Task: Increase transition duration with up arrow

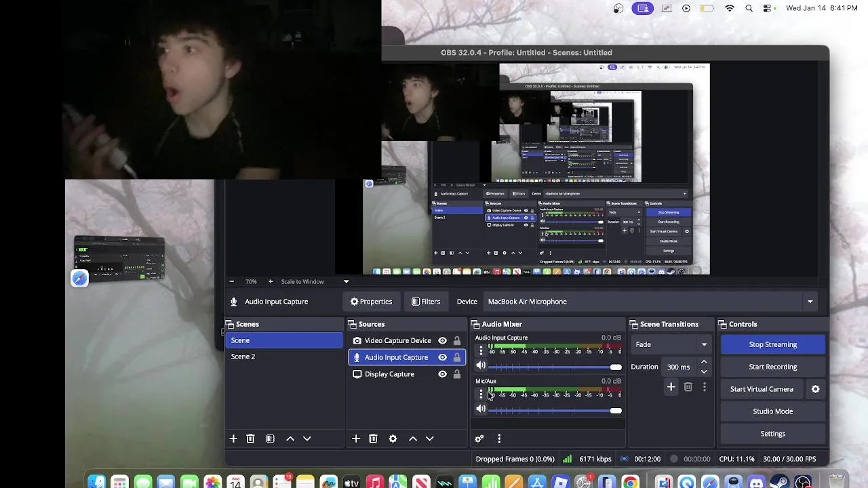Action: click(704, 362)
